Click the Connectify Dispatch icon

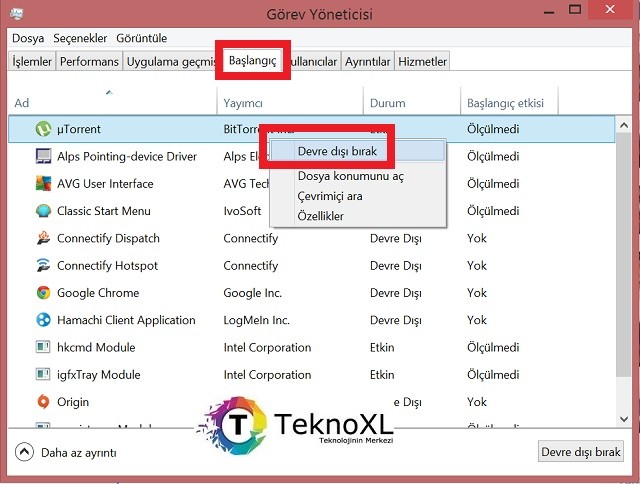coord(43,238)
